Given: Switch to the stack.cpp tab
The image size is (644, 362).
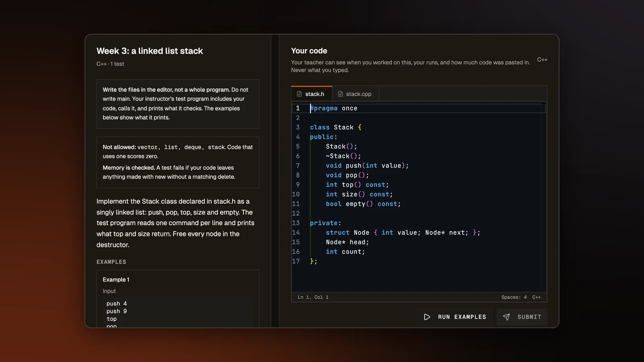Looking at the screenshot, I should pos(355,94).
